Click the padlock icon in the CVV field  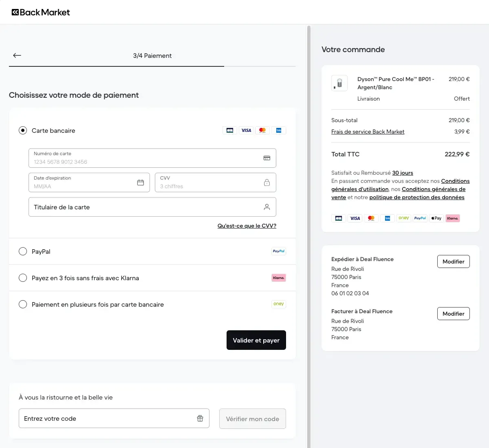tap(267, 182)
